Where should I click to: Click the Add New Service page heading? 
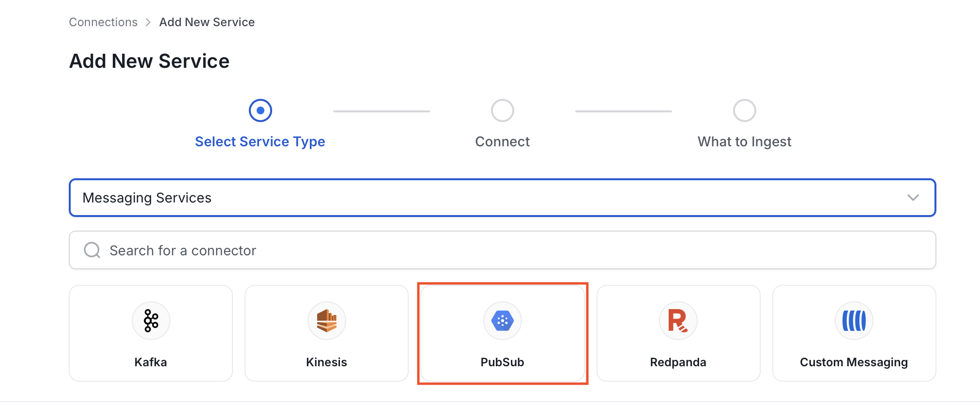click(x=150, y=61)
